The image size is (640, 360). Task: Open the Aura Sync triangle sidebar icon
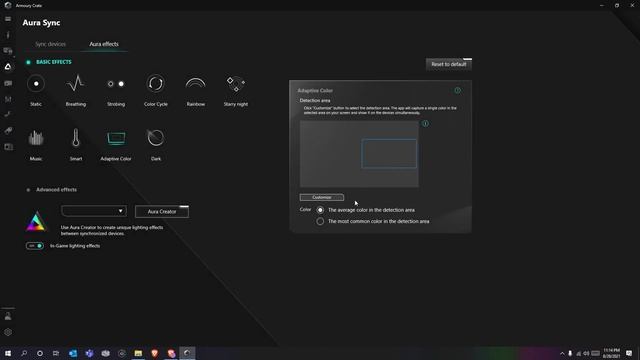coord(8,67)
